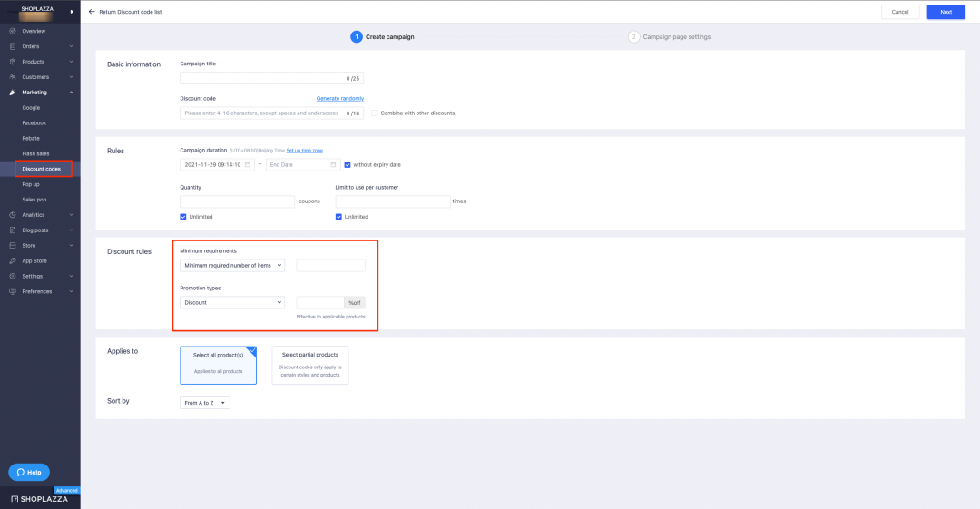Click the Products icon in sidebar
Image resolution: width=980 pixels, height=509 pixels.
(13, 62)
